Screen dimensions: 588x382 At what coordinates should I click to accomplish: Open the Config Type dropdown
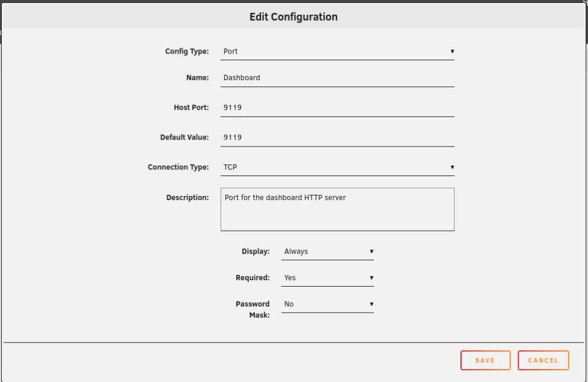pyautogui.click(x=337, y=51)
